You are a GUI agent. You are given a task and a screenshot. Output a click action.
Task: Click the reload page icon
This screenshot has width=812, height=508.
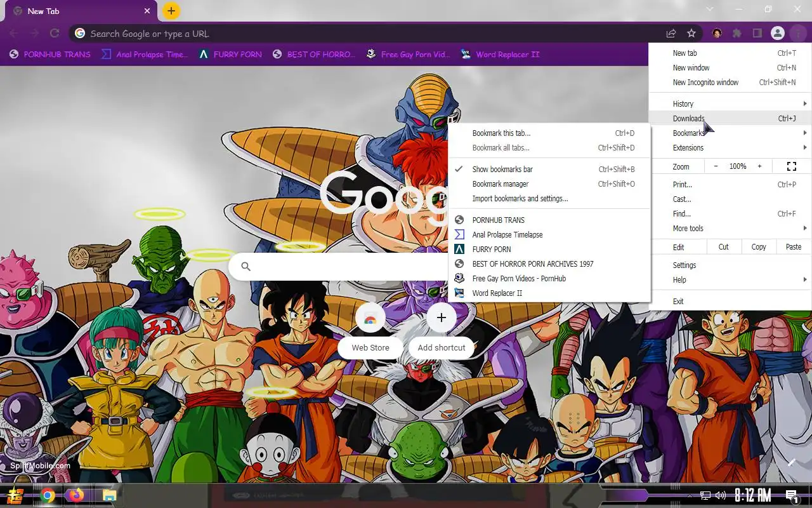coord(55,33)
